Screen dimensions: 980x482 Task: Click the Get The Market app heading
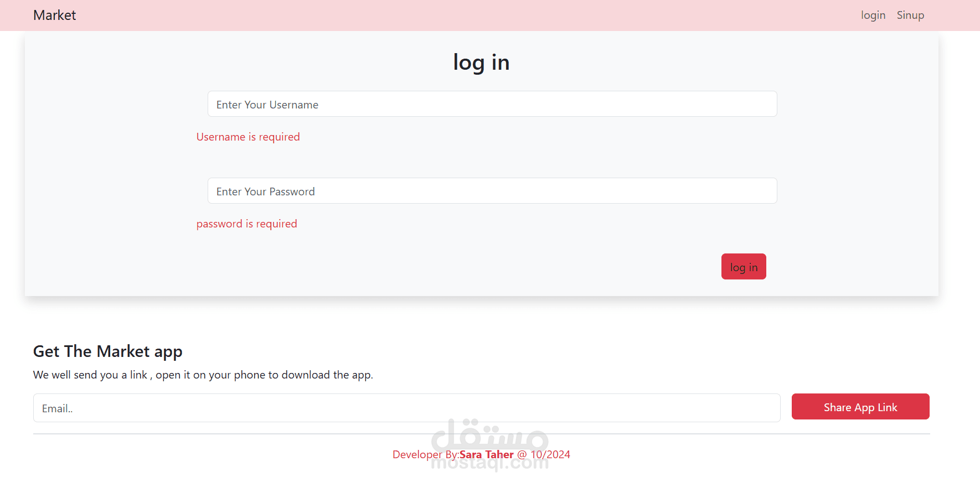coord(108,351)
